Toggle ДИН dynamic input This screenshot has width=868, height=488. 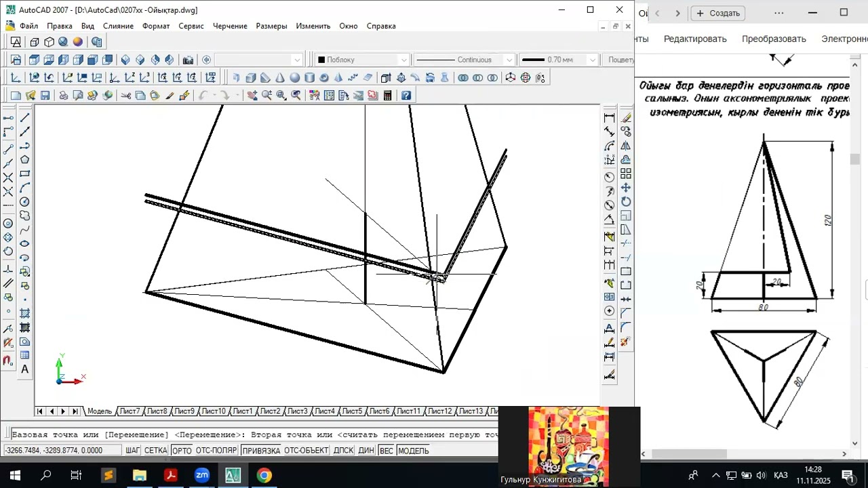(x=366, y=451)
